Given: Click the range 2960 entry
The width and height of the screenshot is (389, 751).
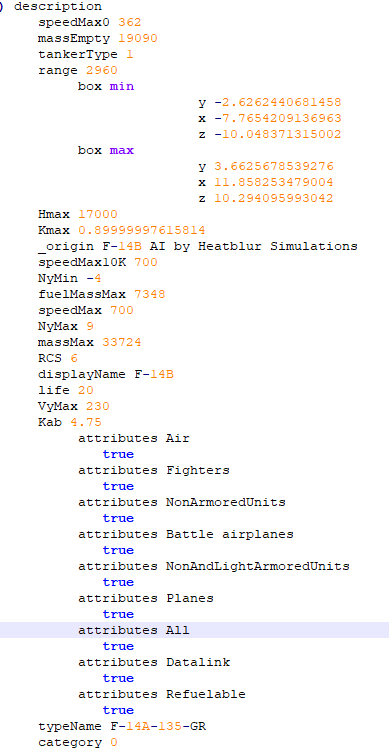Looking at the screenshot, I should tap(78, 70).
